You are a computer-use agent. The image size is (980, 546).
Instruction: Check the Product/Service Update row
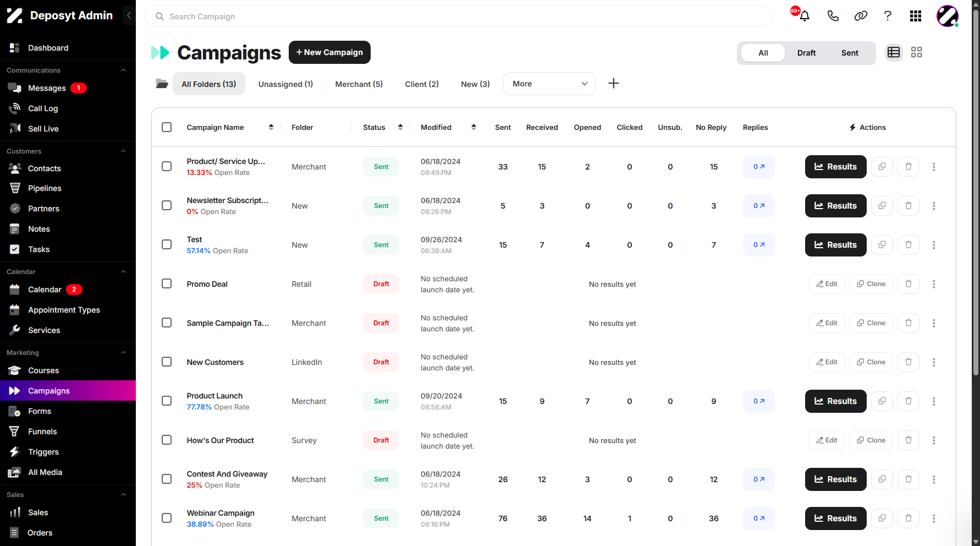tap(167, 166)
